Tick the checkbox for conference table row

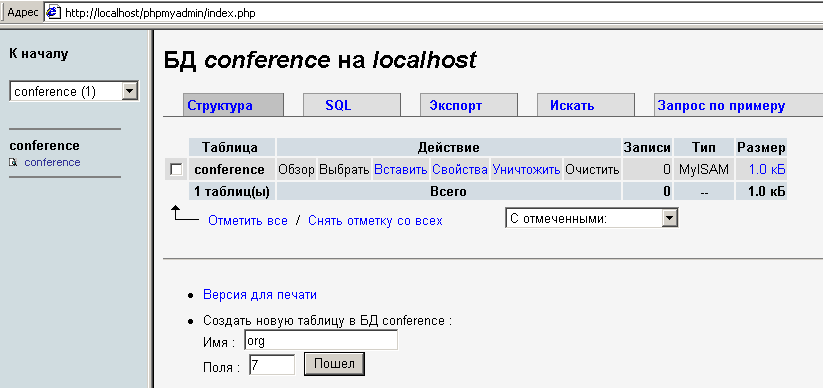176,170
